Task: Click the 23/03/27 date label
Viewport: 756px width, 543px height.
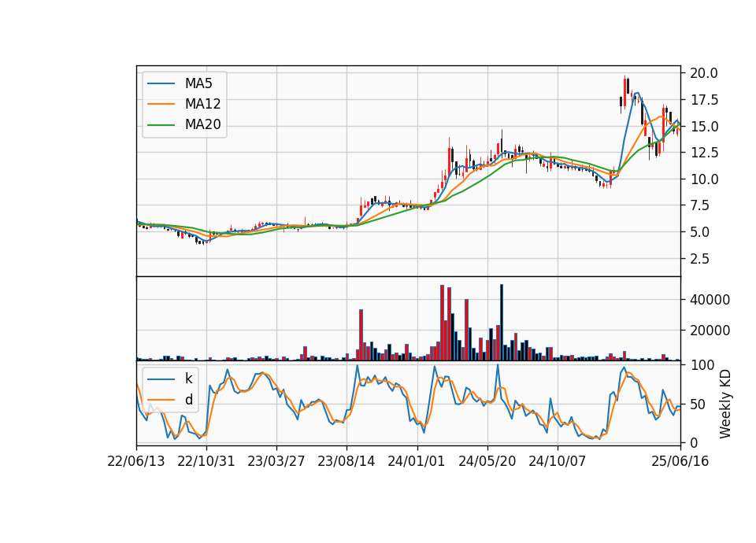Action: click(x=276, y=461)
